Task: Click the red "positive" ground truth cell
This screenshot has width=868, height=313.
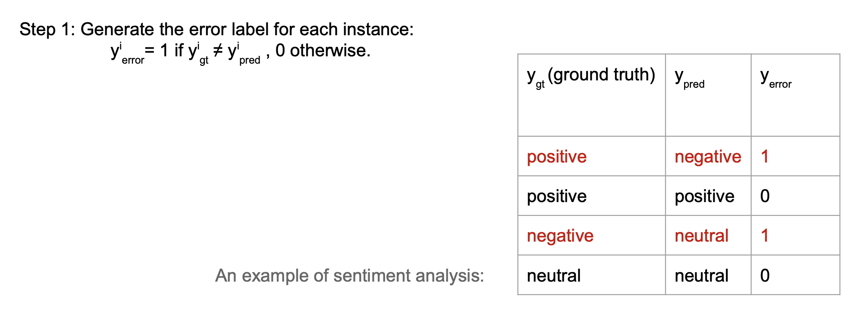Action: pos(556,156)
